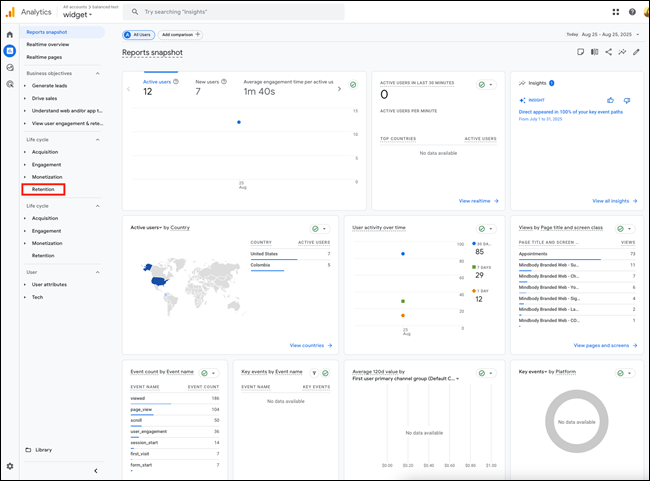Expand Generate leads in sidebar
Screen dimensions: 650x481
click(x=24, y=86)
